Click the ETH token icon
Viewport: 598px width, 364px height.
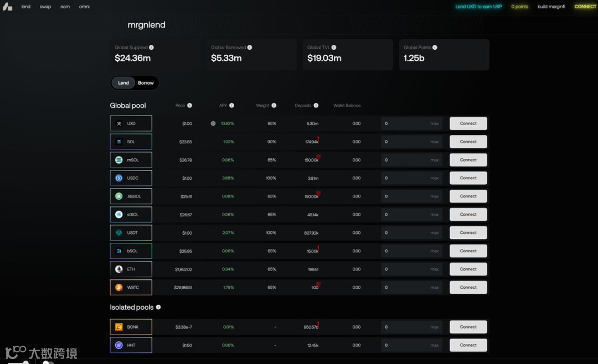pyautogui.click(x=119, y=269)
